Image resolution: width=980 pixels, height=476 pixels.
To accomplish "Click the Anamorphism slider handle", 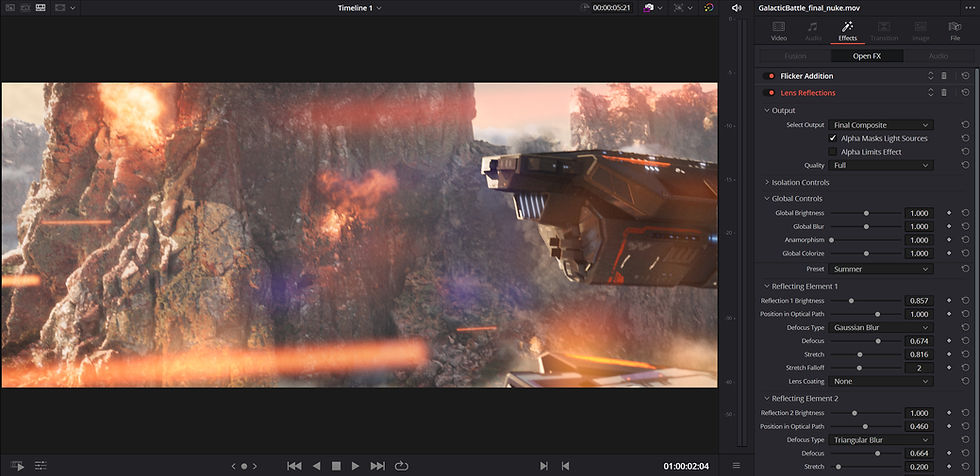I will (831, 240).
